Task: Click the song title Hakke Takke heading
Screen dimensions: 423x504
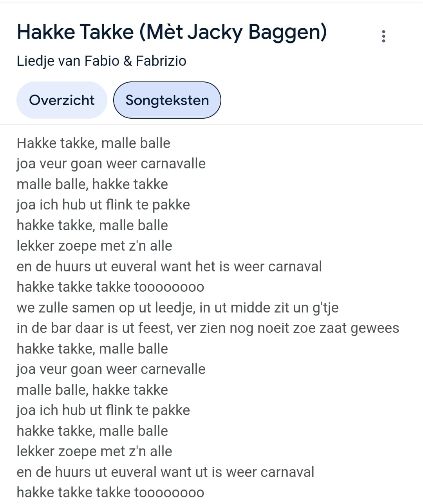Action: [x=172, y=32]
